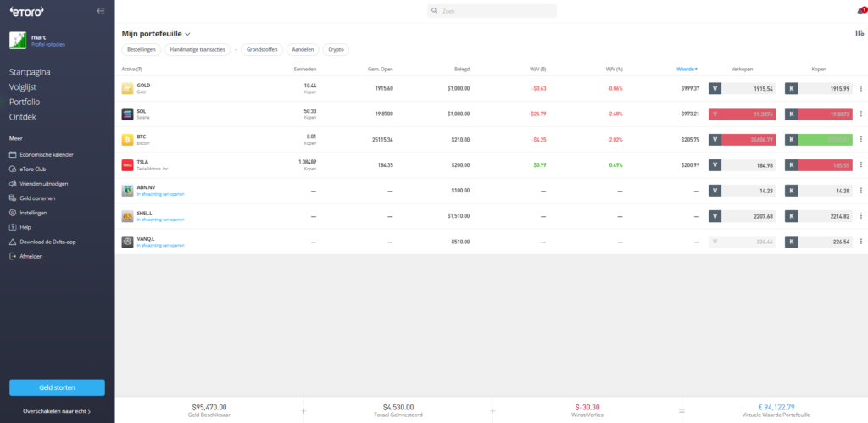This screenshot has width=868, height=423.
Task: Open more options for GOLD row
Action: 861,88
